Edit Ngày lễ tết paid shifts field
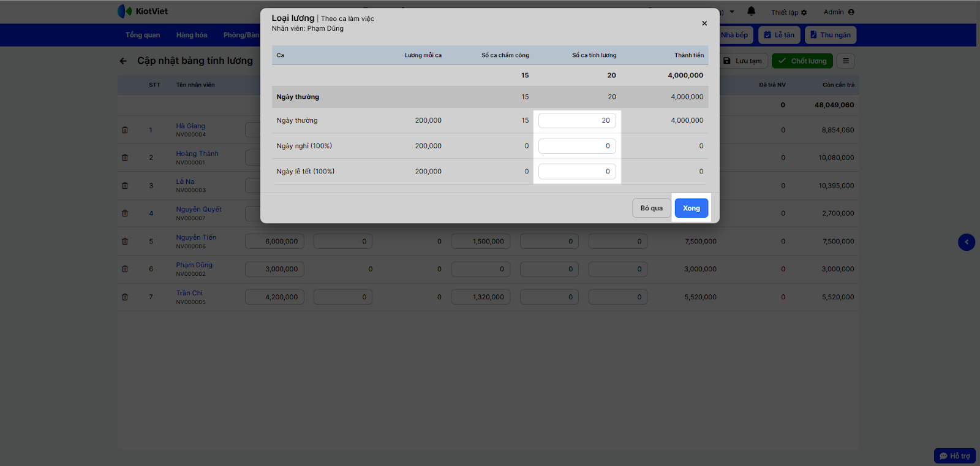Viewport: 980px width, 466px height. pos(577,172)
